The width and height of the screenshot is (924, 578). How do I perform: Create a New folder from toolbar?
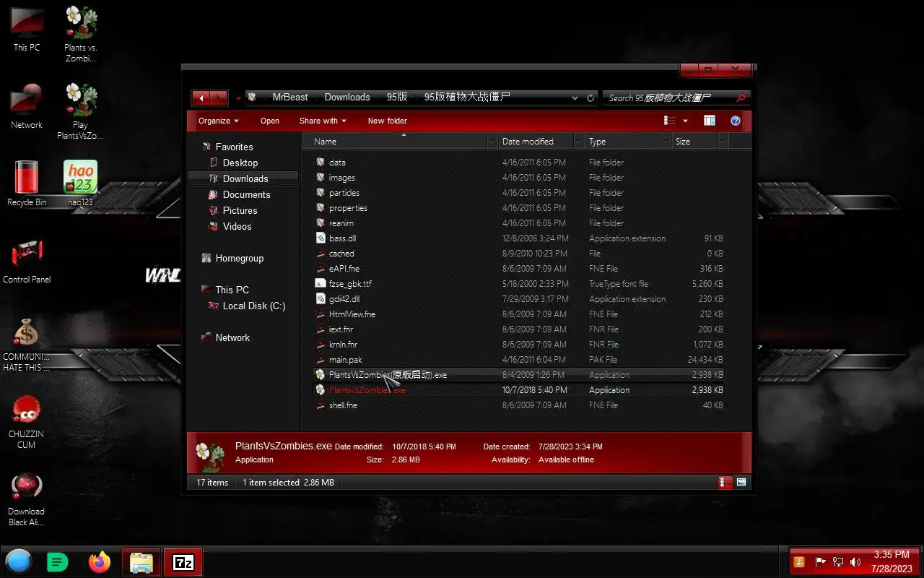[x=388, y=121]
